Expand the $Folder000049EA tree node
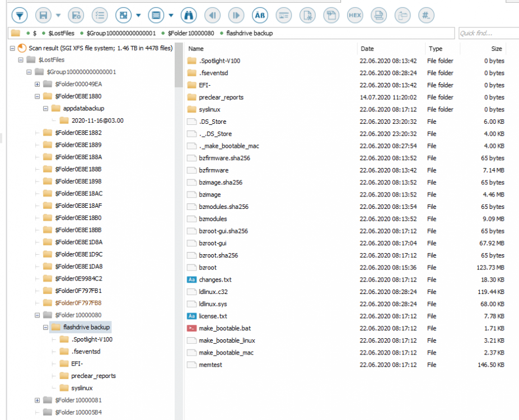Image resolution: width=519 pixels, height=420 pixels. click(x=37, y=84)
